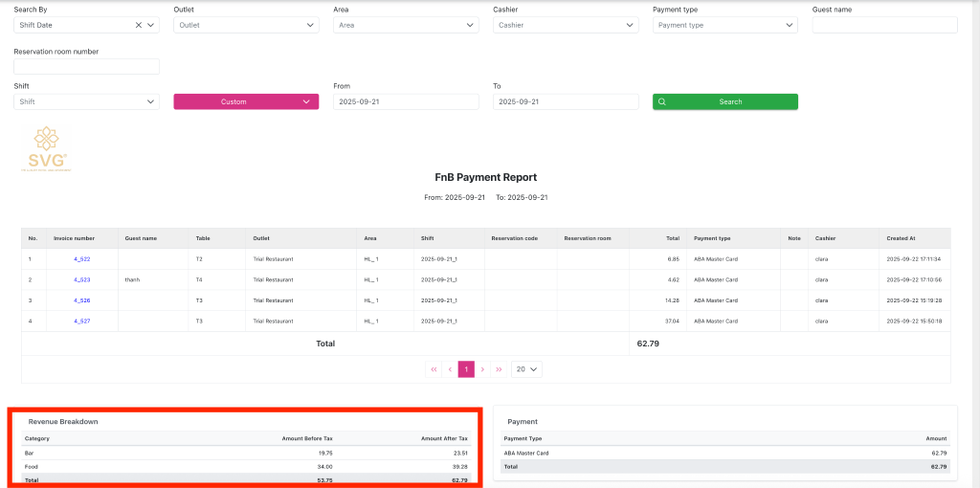
Task: Open the pink Custom date range dropdown
Action: click(x=246, y=101)
